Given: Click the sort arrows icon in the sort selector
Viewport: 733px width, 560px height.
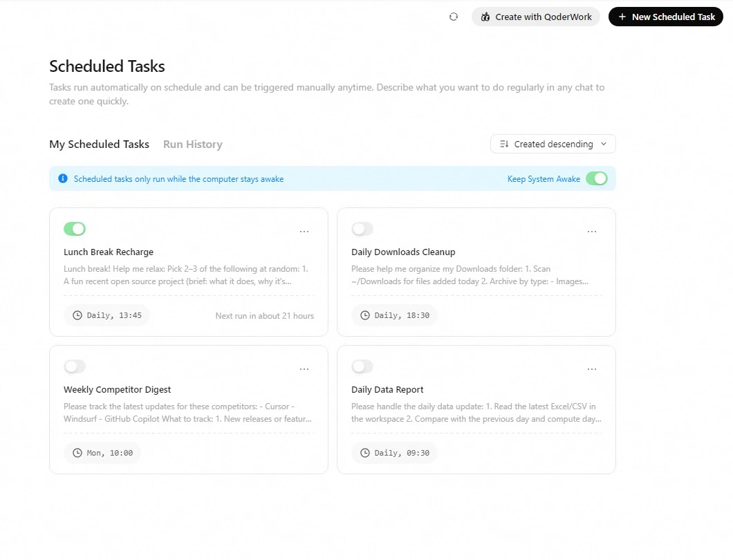Looking at the screenshot, I should coord(504,144).
